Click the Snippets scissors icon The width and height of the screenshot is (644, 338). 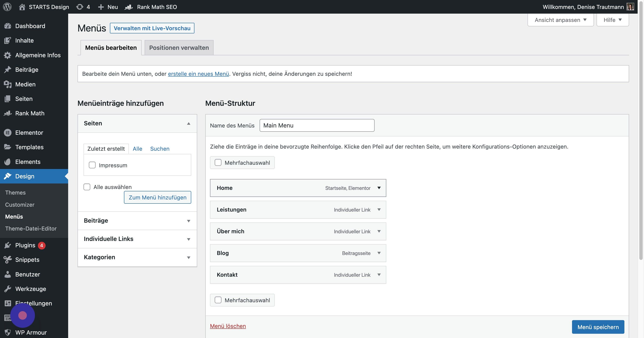pyautogui.click(x=8, y=260)
